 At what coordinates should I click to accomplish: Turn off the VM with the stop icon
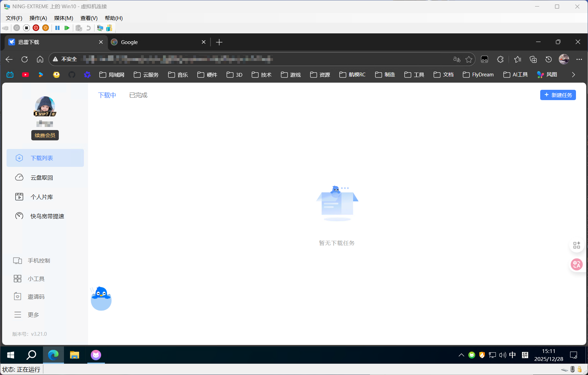pos(26,28)
